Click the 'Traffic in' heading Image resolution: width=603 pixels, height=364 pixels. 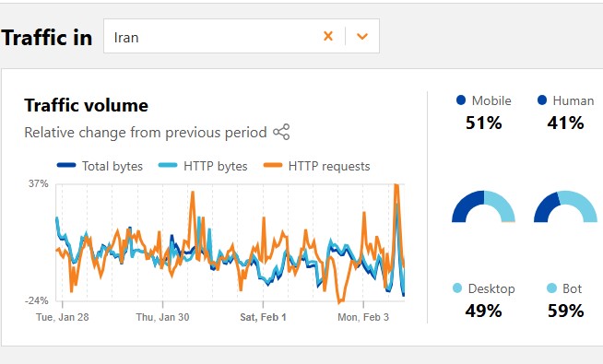46,38
